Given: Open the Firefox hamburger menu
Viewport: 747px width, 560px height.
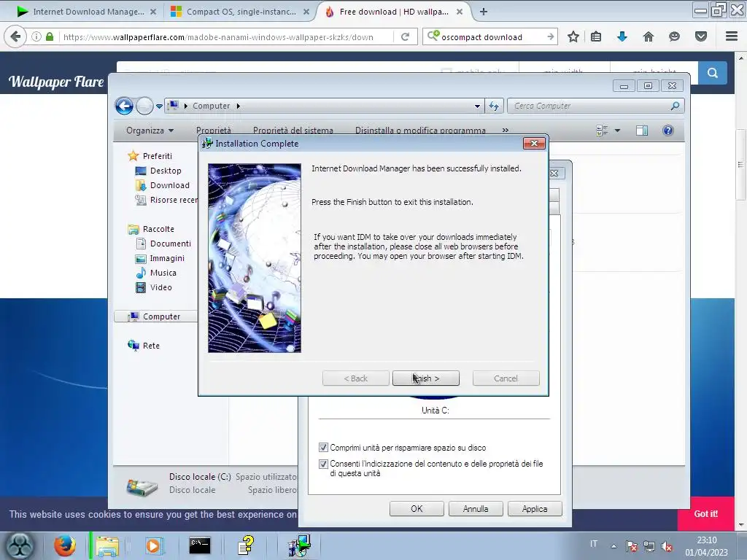Looking at the screenshot, I should click(732, 36).
